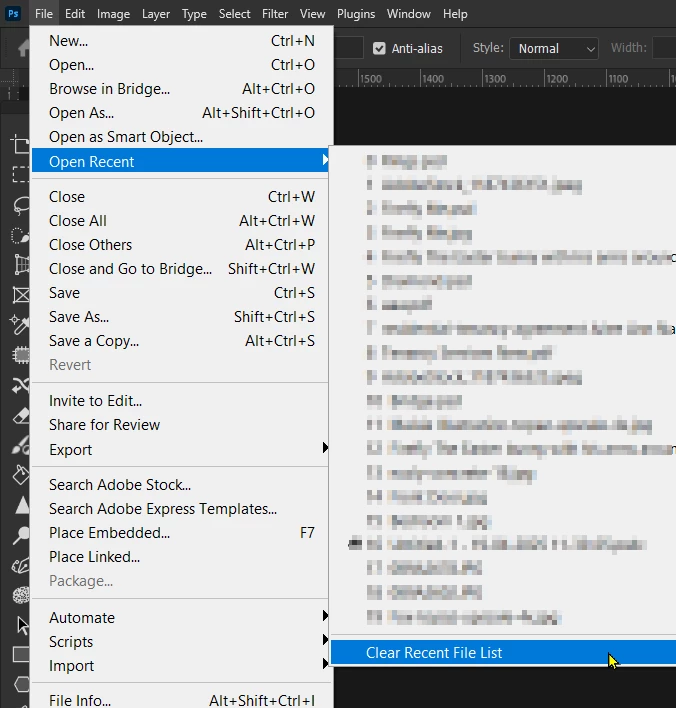The width and height of the screenshot is (676, 708).
Task: Select the Paint Bucket tool
Action: tap(21, 475)
